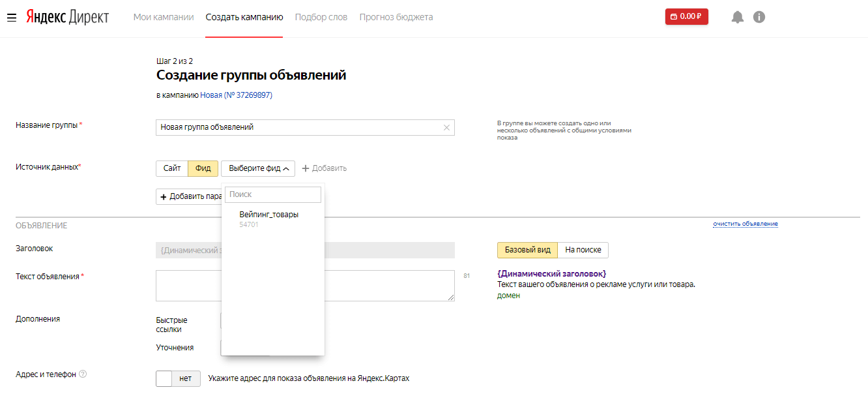Click the feed search input field
Viewport: 868px width, 396px height.
273,194
